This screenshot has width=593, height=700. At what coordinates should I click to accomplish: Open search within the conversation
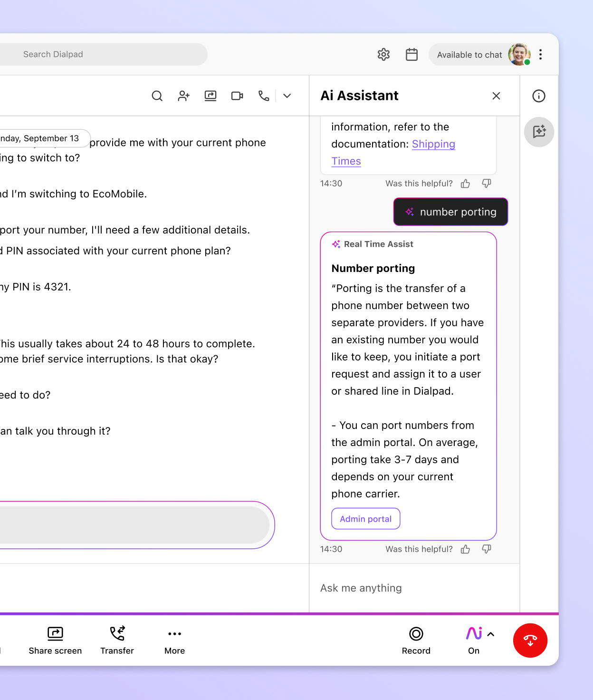point(157,96)
